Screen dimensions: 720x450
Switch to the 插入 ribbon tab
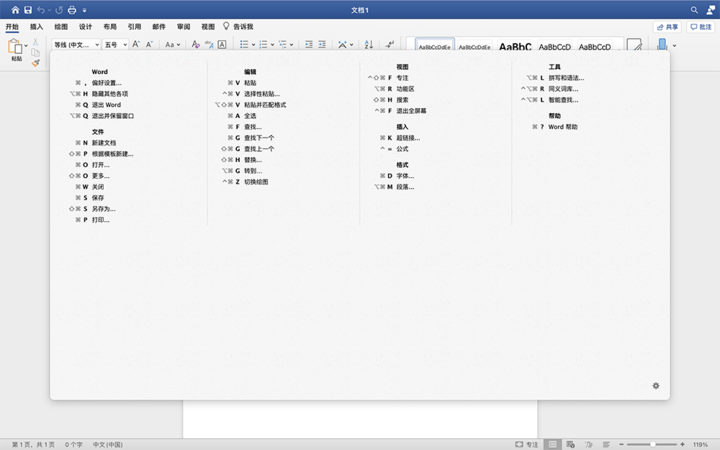click(x=36, y=27)
